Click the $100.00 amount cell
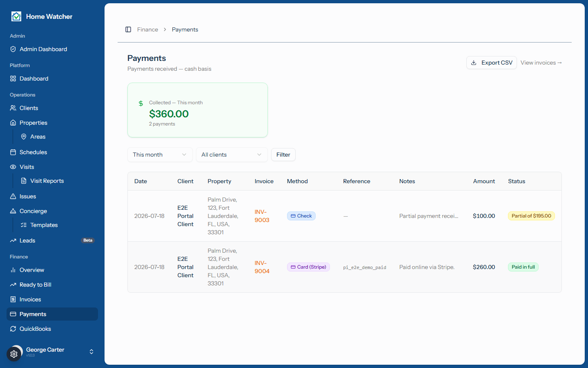588x368 pixels. (484, 216)
